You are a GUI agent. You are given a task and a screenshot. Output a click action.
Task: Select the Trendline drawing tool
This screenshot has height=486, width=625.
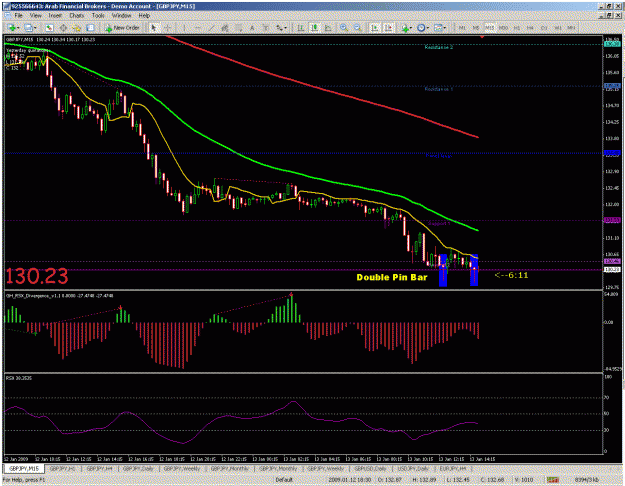pos(211,28)
